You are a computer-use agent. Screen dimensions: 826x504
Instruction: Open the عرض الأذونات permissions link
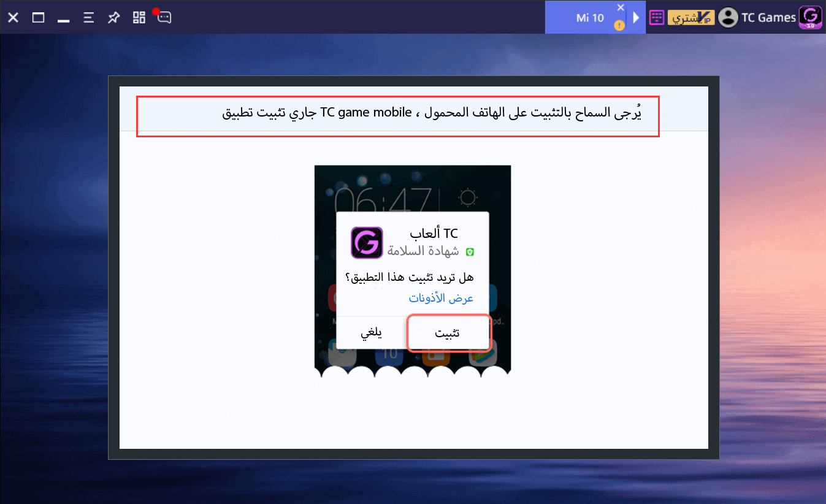point(441,298)
